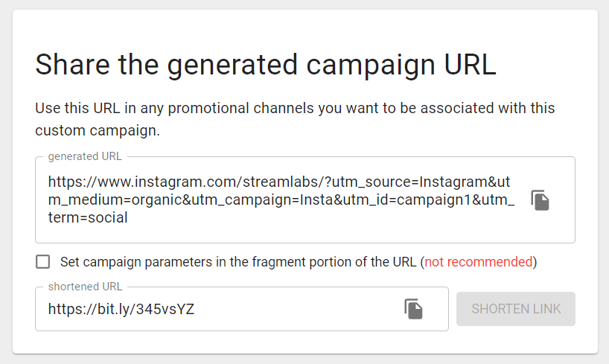The width and height of the screenshot is (609, 364).
Task: Click the "shortened URL" field label
Action: 85,287
